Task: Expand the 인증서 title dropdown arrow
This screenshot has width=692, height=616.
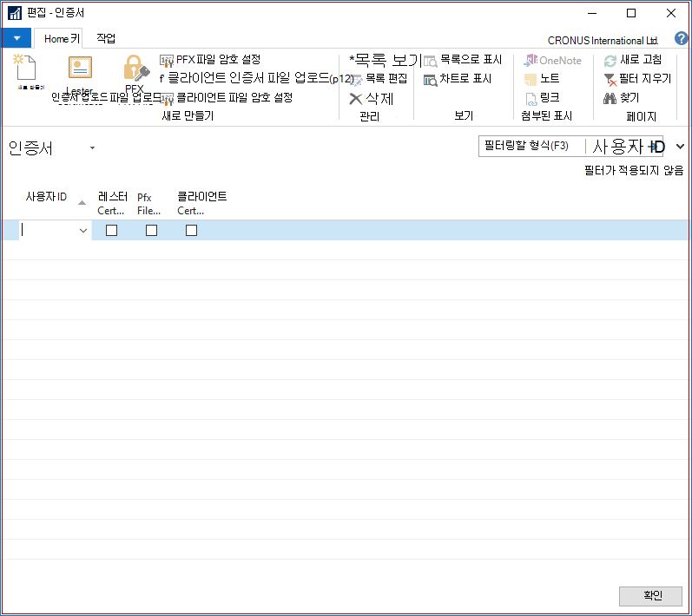Action: tap(92, 147)
